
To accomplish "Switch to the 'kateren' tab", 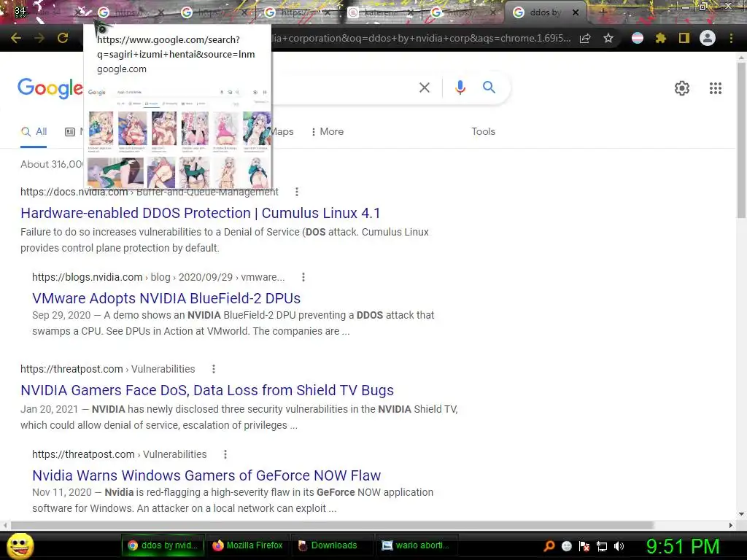I will pyautogui.click(x=379, y=13).
